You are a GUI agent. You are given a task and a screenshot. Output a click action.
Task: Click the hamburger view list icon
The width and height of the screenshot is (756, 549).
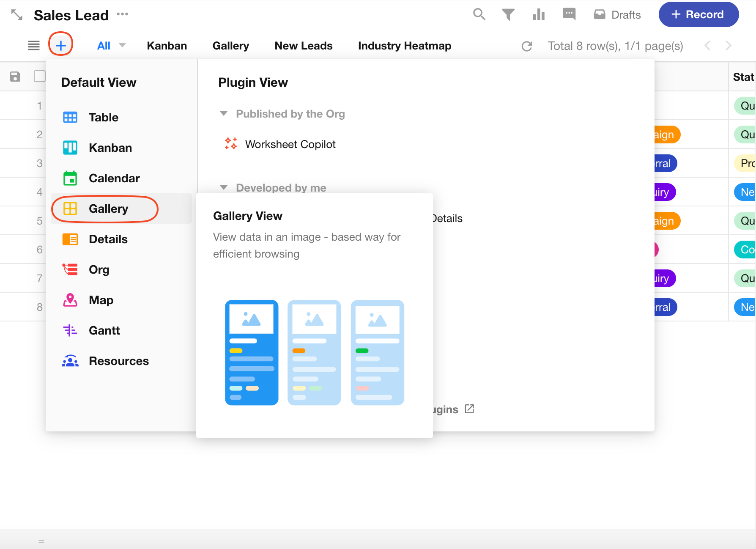pos(34,46)
